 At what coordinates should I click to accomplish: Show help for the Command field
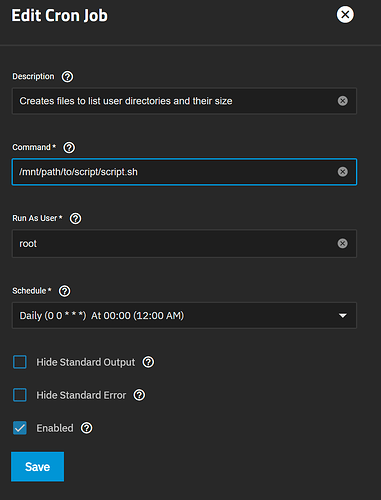(69, 147)
